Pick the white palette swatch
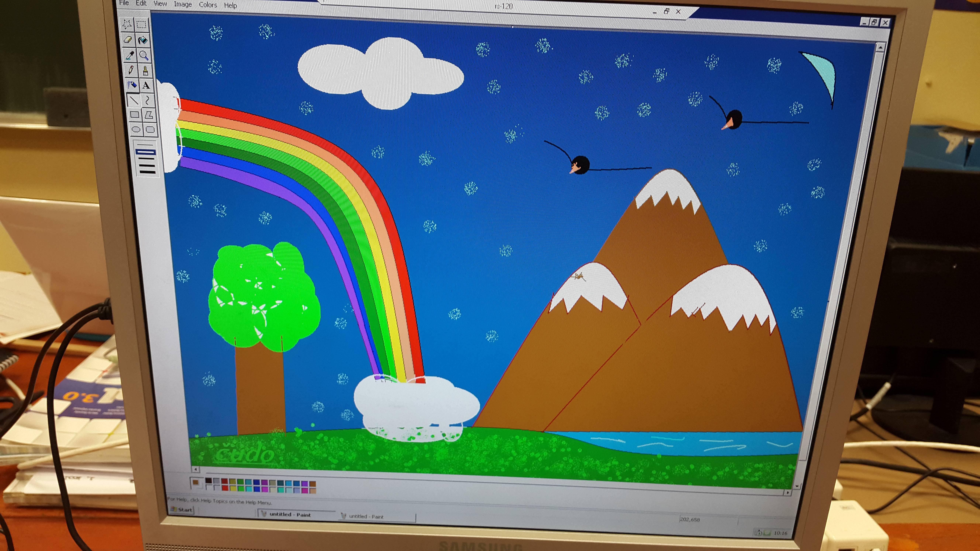The image size is (980, 551). click(209, 487)
